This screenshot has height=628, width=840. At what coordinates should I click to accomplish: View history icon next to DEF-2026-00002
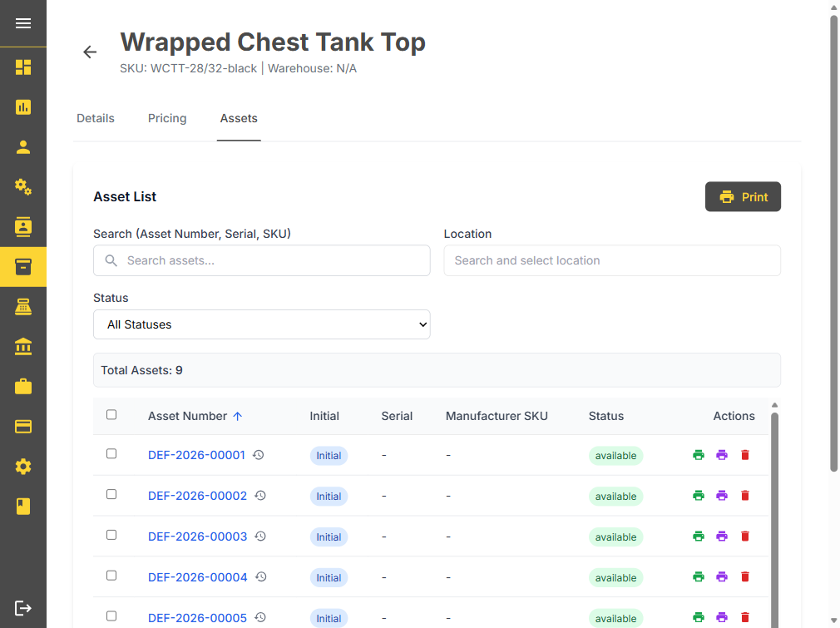(260, 496)
